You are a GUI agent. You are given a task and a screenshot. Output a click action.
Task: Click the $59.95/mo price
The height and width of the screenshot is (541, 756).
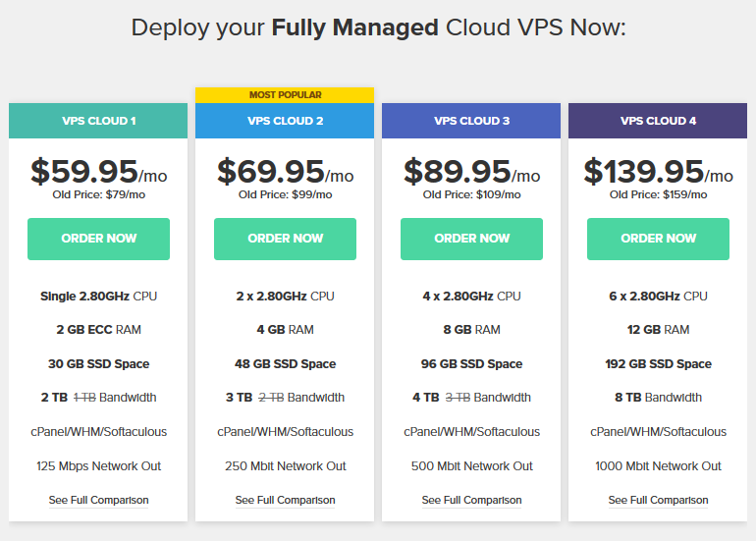click(99, 172)
